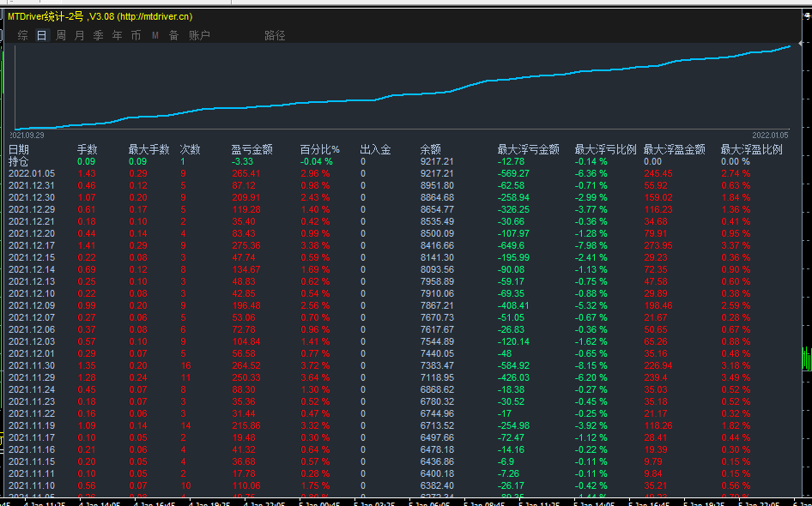Open the 周 weekly statistics tab
Screen dimensions: 812x506
(61, 35)
